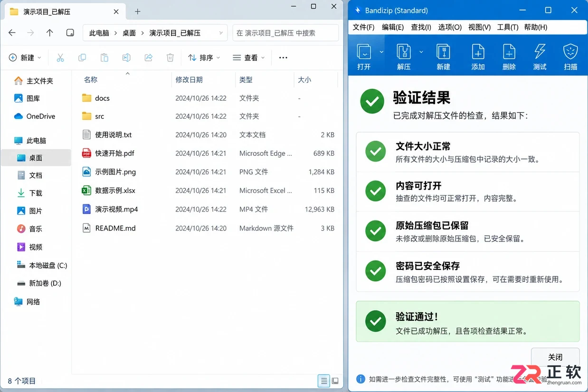Go back with Explorer back arrow
588x392 pixels.
(12, 33)
